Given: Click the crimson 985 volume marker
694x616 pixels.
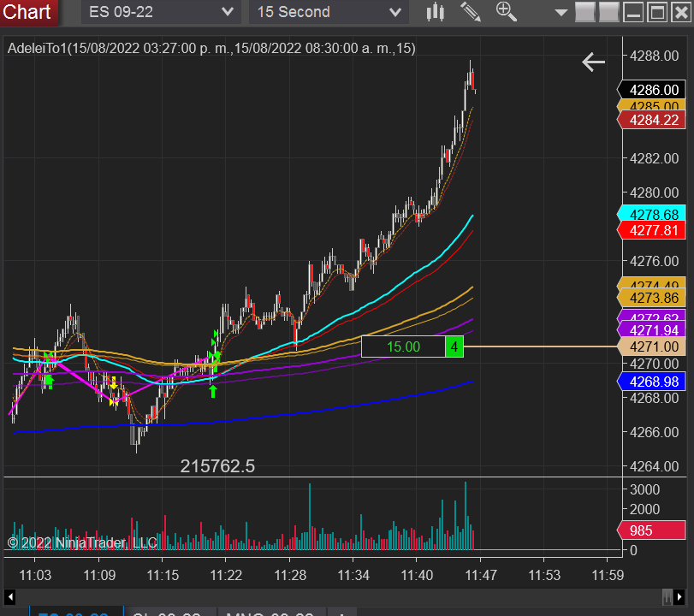Looking at the screenshot, I should coord(651,530).
